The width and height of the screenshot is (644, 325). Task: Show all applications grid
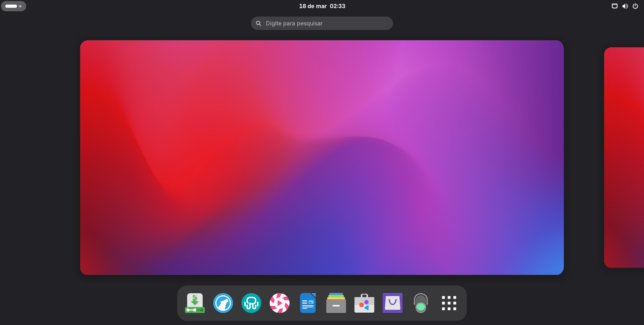(449, 303)
